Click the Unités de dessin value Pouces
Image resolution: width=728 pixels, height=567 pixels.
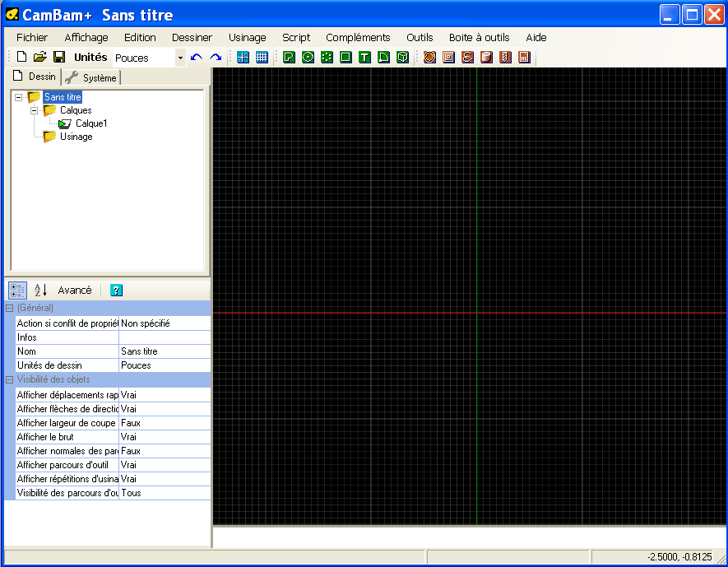point(165,365)
